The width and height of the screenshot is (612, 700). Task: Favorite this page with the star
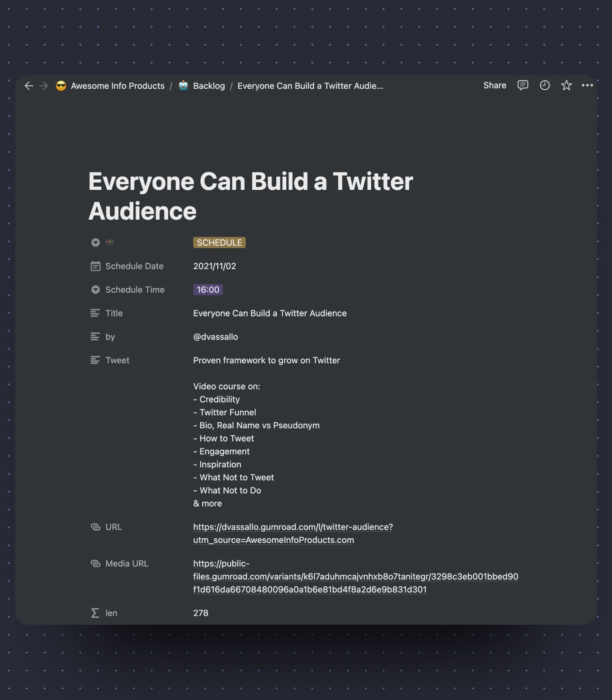pos(567,85)
